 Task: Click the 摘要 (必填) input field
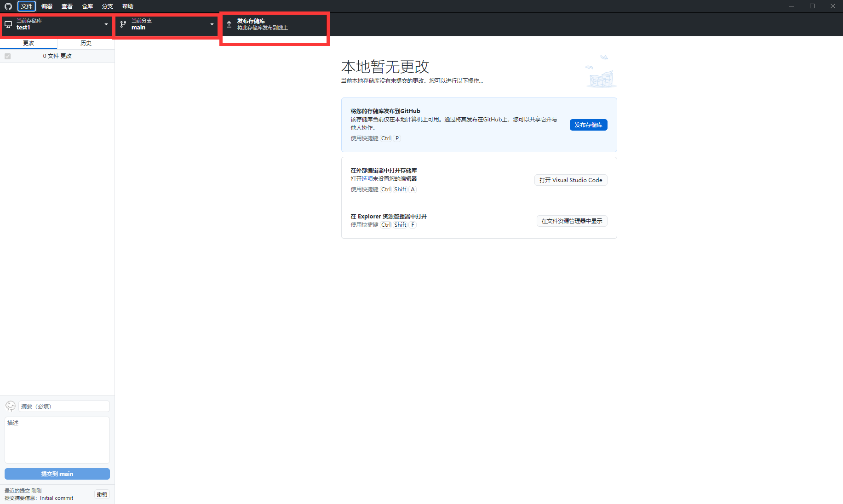pos(63,406)
